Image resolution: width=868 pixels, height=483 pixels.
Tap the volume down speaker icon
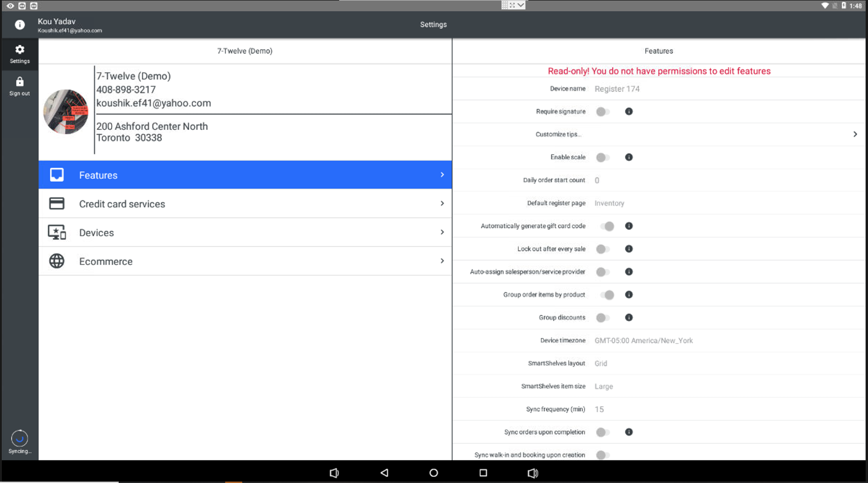coord(334,473)
